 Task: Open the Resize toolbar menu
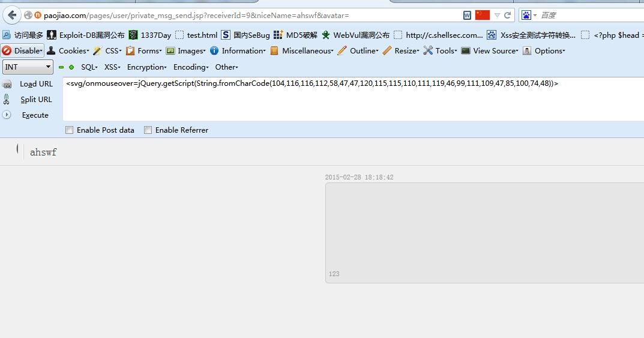(401, 50)
